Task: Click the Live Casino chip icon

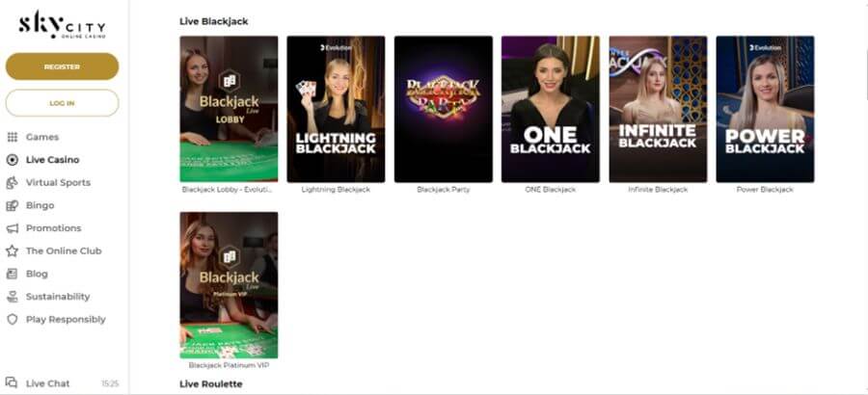Action: coord(13,160)
